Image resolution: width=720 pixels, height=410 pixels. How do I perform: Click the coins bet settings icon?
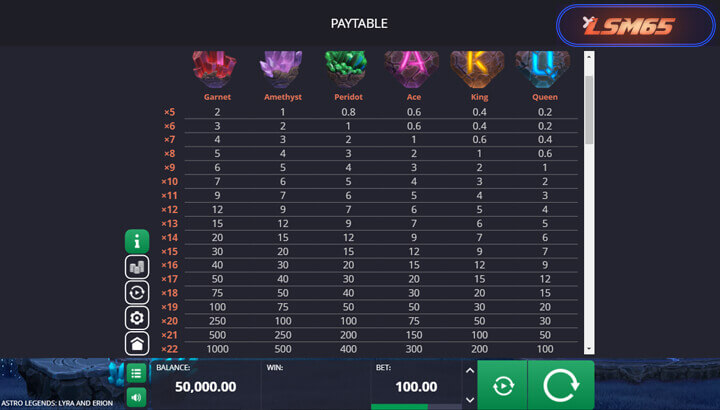tap(137, 267)
